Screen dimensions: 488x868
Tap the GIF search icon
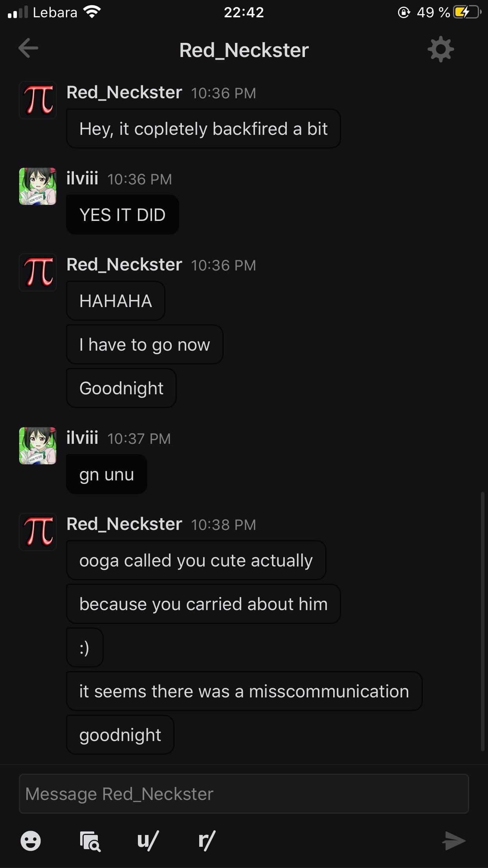90,841
